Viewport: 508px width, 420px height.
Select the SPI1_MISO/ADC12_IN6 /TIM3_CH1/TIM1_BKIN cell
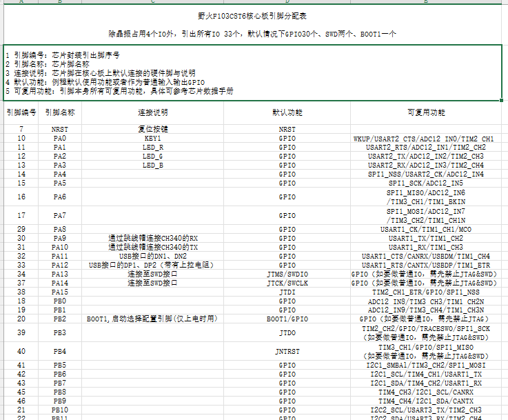[426, 197]
